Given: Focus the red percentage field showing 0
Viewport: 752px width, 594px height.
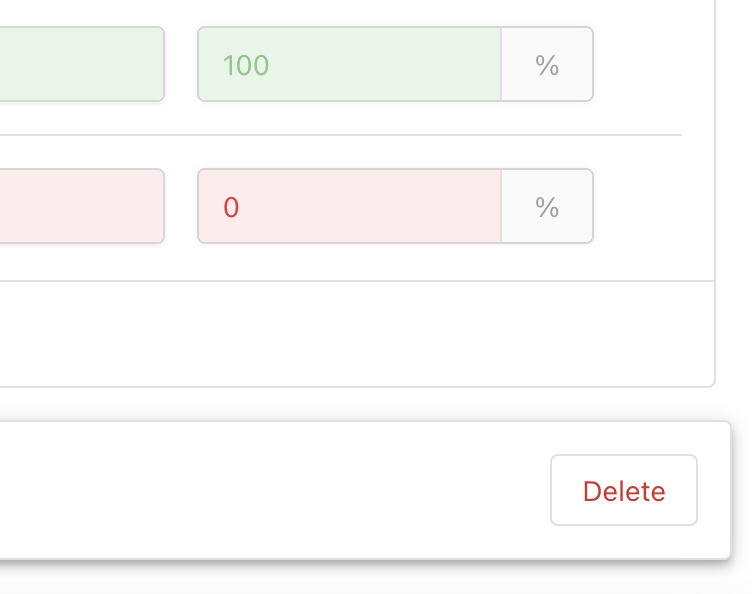Looking at the screenshot, I should point(350,207).
